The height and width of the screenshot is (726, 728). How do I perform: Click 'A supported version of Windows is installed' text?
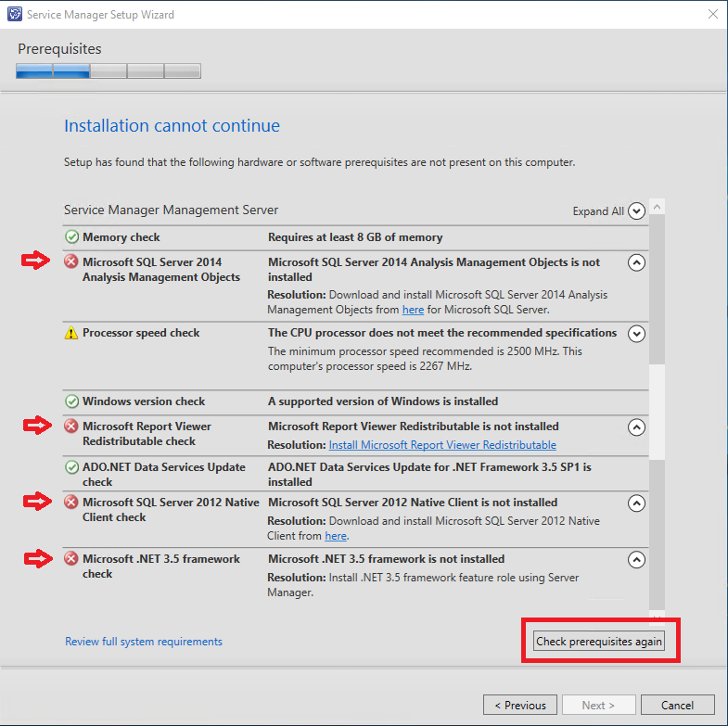(x=383, y=401)
